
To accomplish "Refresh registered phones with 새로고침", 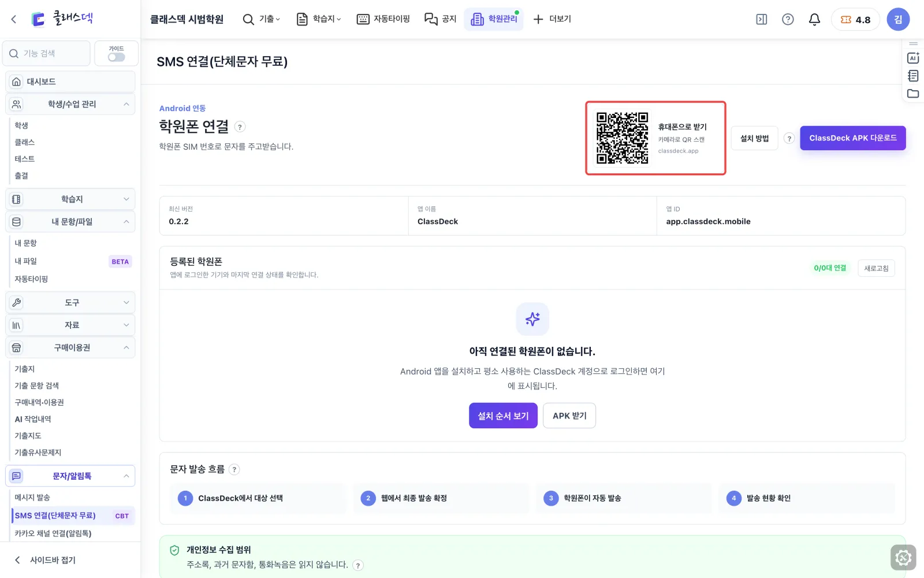I will tap(876, 268).
